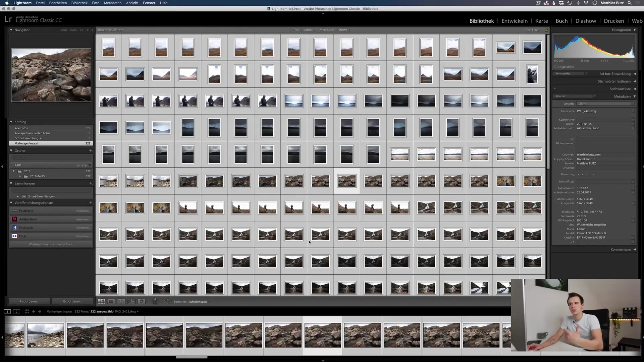
Task: Add folder with Ordner plus icon
Action: pos(91,150)
